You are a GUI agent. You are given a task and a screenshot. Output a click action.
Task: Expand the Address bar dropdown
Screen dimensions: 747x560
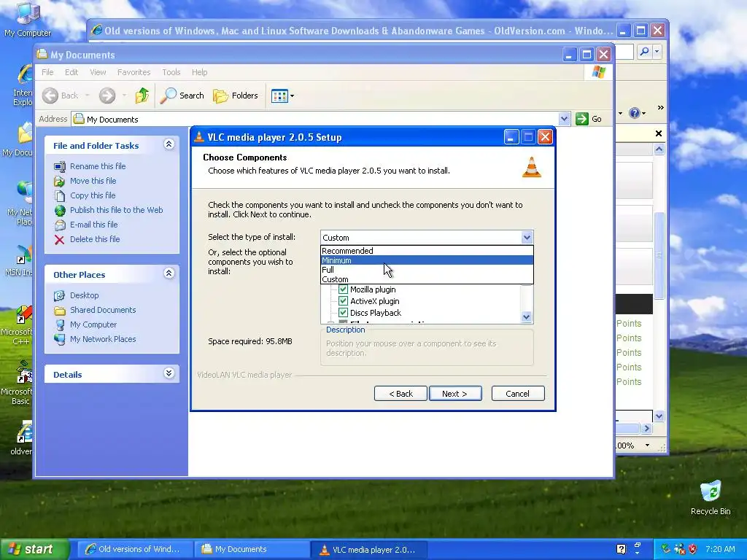click(564, 119)
